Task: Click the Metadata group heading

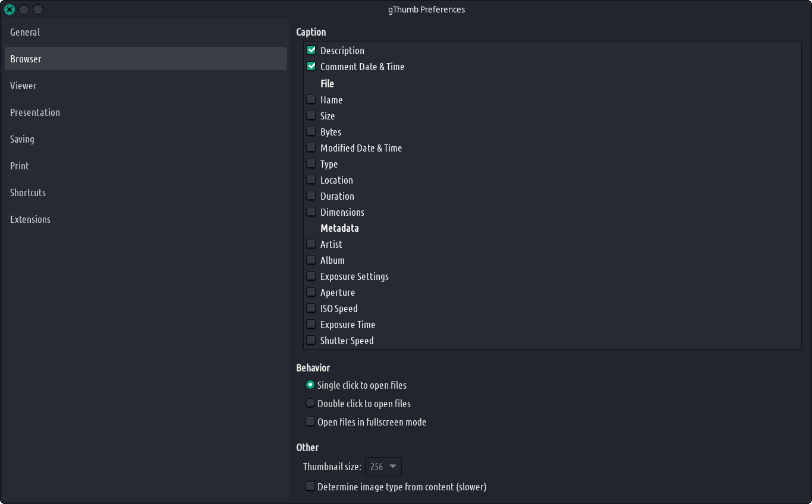Action: 339,228
